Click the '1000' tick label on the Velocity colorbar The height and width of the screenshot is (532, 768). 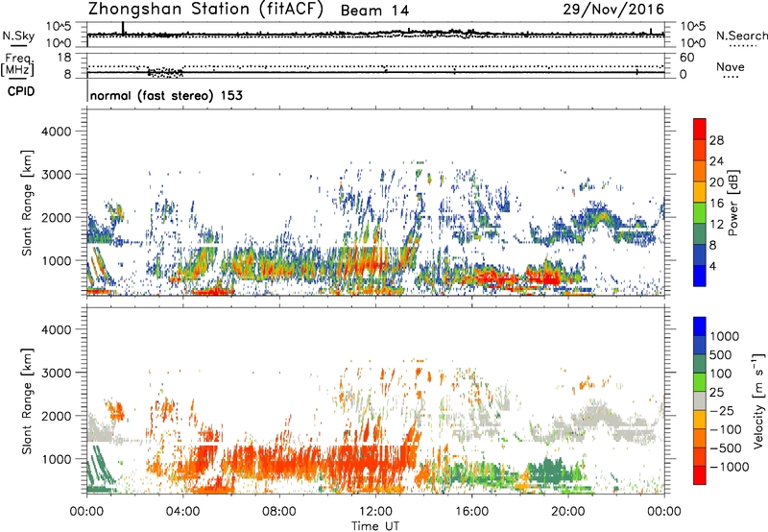click(x=725, y=336)
